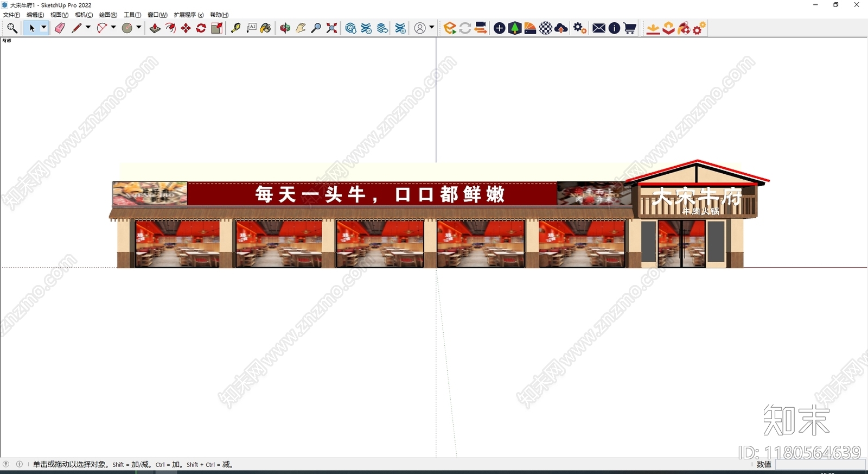
Task: Open the Extension Manager icon
Action: point(400,28)
